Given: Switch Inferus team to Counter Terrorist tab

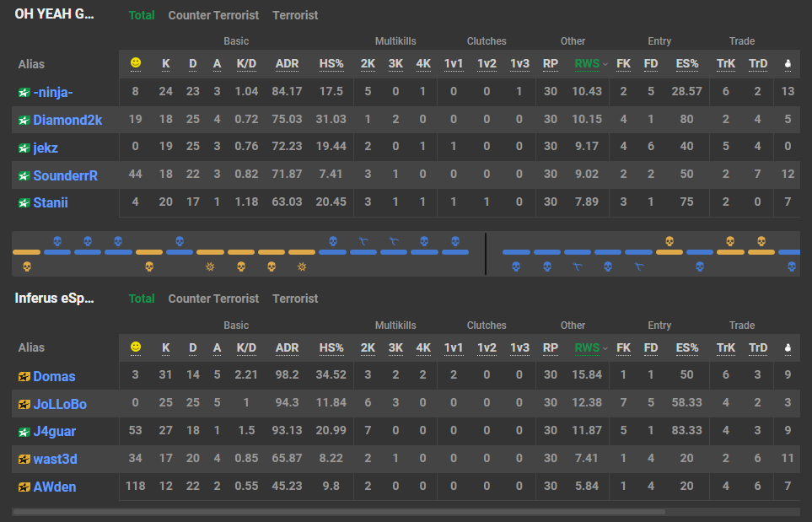Looking at the screenshot, I should click(213, 299).
